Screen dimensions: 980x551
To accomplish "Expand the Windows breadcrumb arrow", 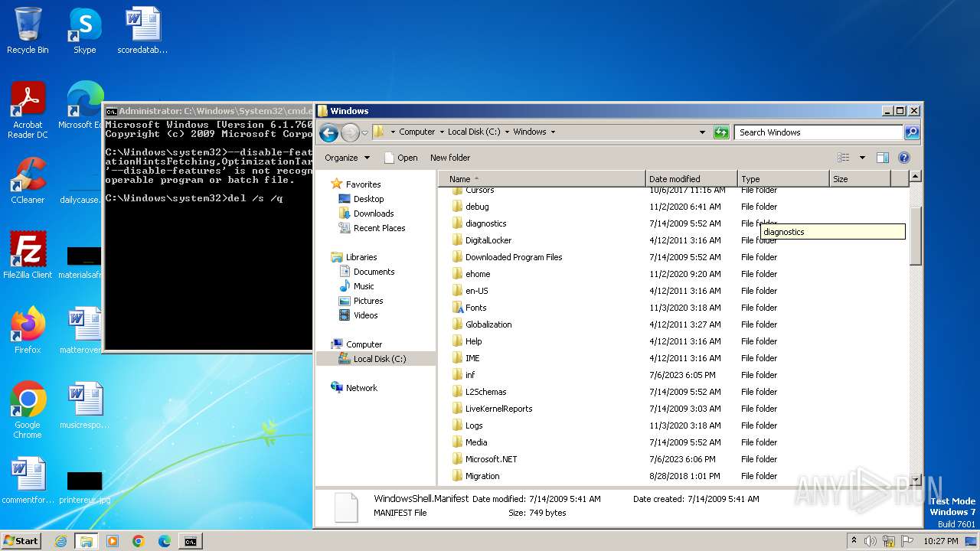I will coord(553,132).
